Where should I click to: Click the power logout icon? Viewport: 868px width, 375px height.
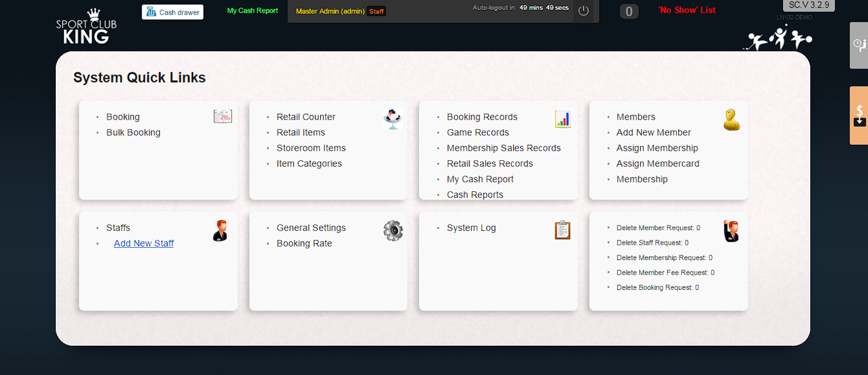(584, 11)
